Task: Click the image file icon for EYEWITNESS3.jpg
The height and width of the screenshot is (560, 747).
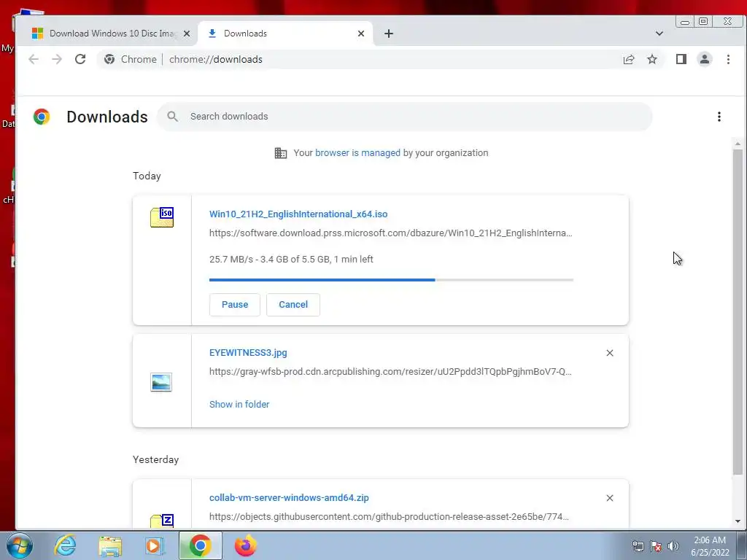Action: click(161, 382)
